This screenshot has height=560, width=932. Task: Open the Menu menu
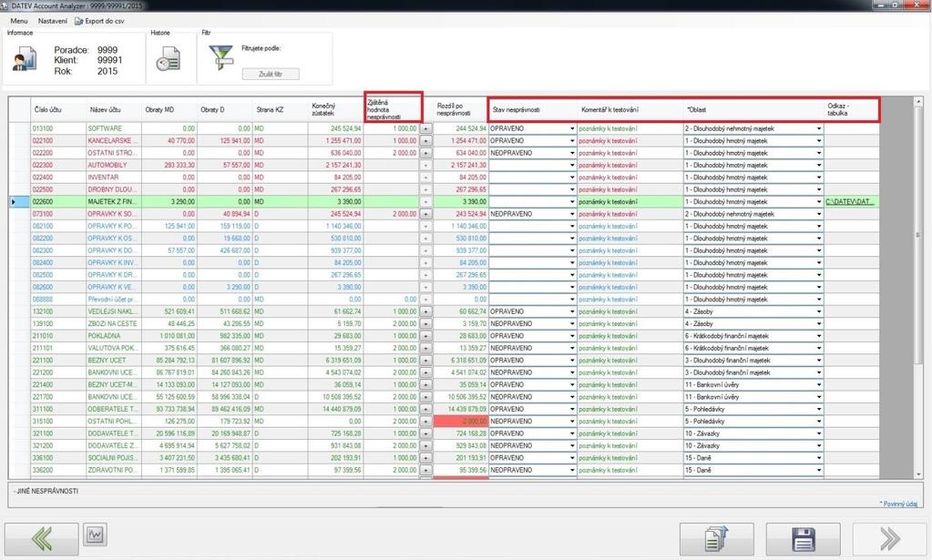point(19,21)
